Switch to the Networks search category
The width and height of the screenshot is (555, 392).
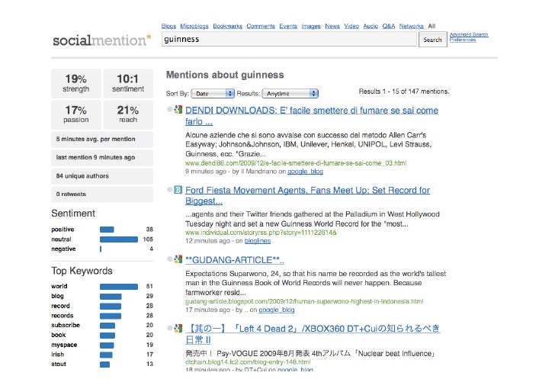tap(412, 26)
